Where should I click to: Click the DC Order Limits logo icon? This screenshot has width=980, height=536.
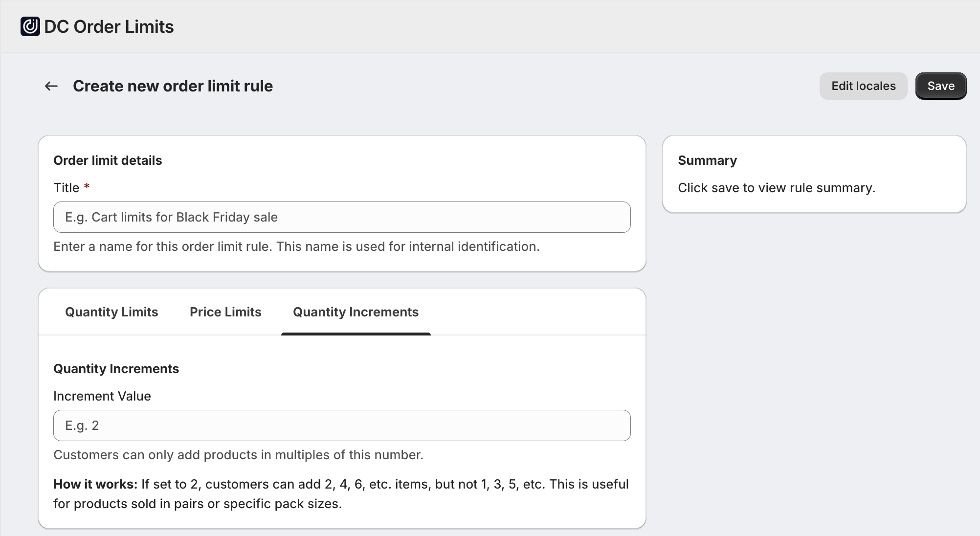(30, 26)
